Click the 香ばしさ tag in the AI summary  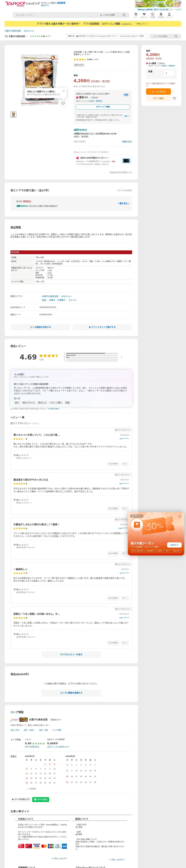42,403
